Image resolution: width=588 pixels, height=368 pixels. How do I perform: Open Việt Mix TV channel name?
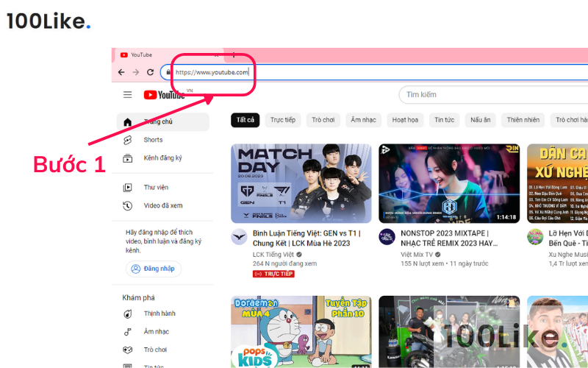click(x=417, y=255)
